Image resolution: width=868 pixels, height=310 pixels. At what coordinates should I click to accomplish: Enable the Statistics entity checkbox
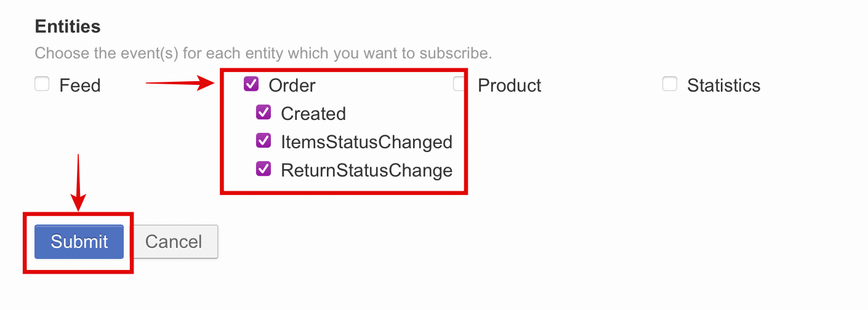(x=670, y=84)
